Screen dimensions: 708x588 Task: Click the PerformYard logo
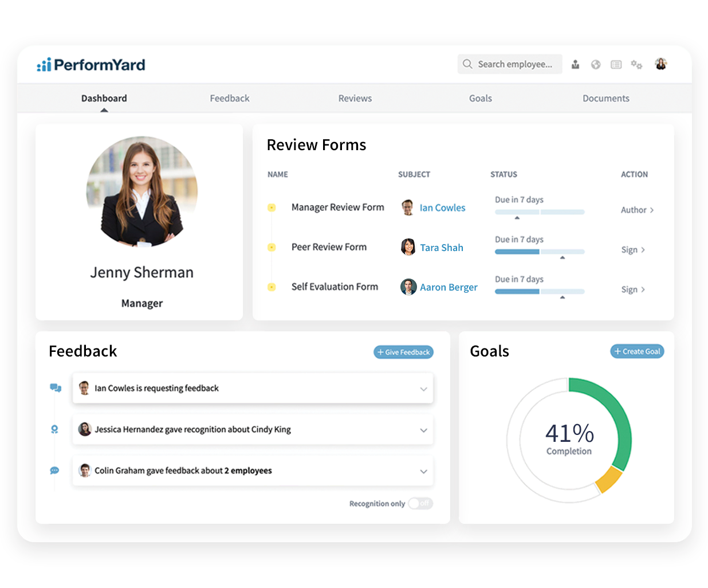91,65
